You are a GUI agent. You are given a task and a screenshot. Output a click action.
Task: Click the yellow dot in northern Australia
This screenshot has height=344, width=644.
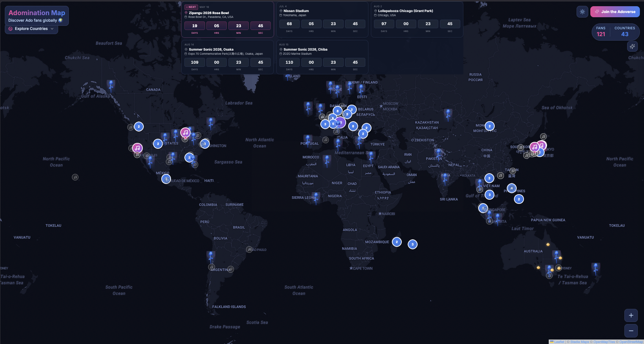pos(548,244)
